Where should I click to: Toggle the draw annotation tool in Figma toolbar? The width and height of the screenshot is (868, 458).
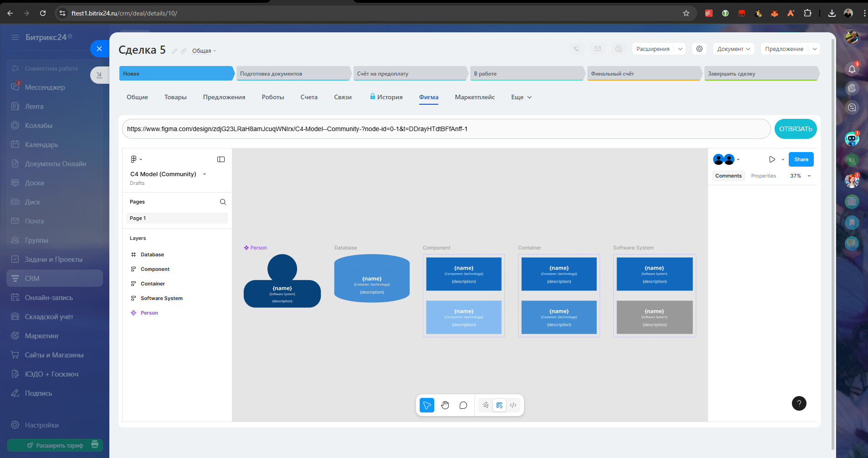[486, 405]
